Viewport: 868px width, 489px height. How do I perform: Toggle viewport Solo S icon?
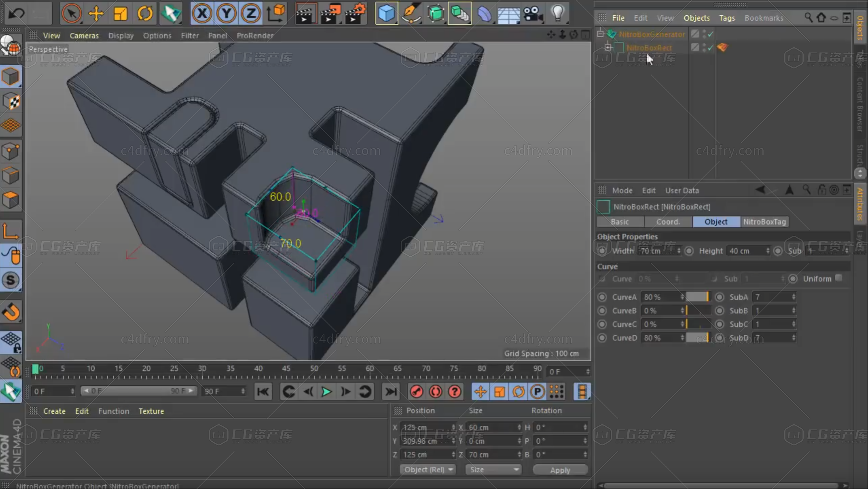[x=11, y=280]
